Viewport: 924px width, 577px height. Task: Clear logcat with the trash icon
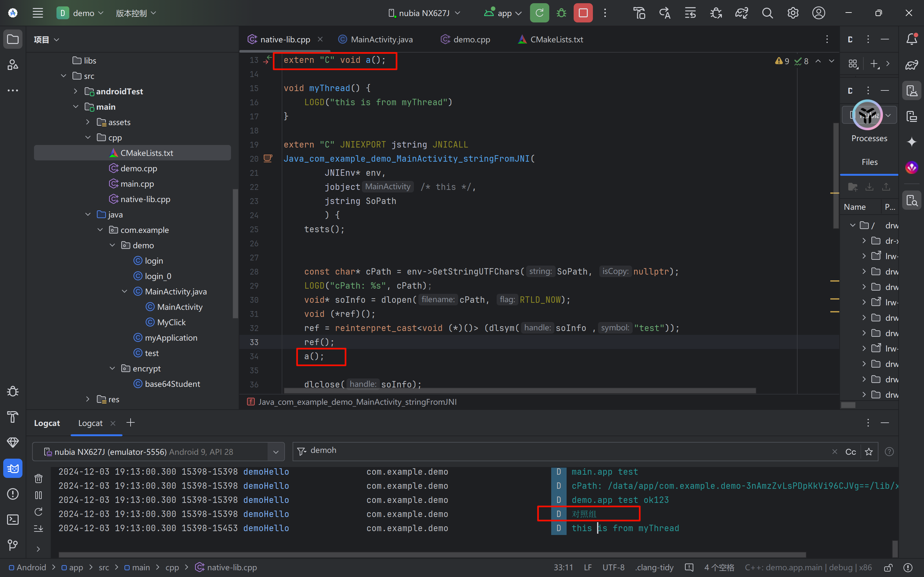(38, 479)
